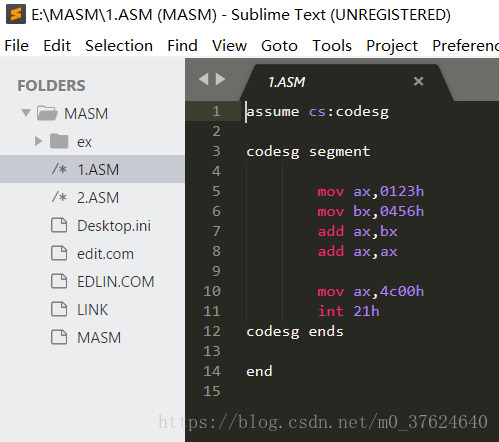Screen dimensions: 499x442
Task: Click the 'int 21h' instruction
Action: tap(349, 311)
